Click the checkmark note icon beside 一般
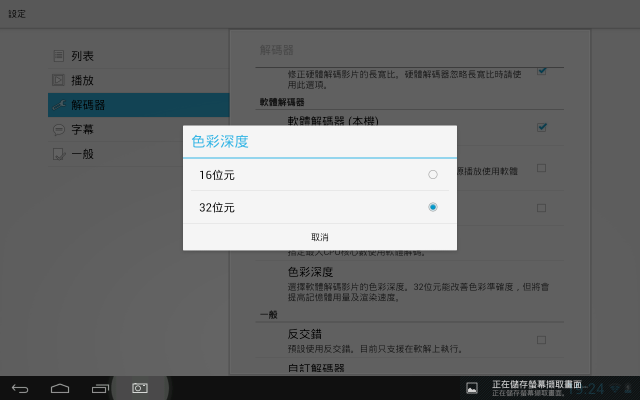 [59, 154]
